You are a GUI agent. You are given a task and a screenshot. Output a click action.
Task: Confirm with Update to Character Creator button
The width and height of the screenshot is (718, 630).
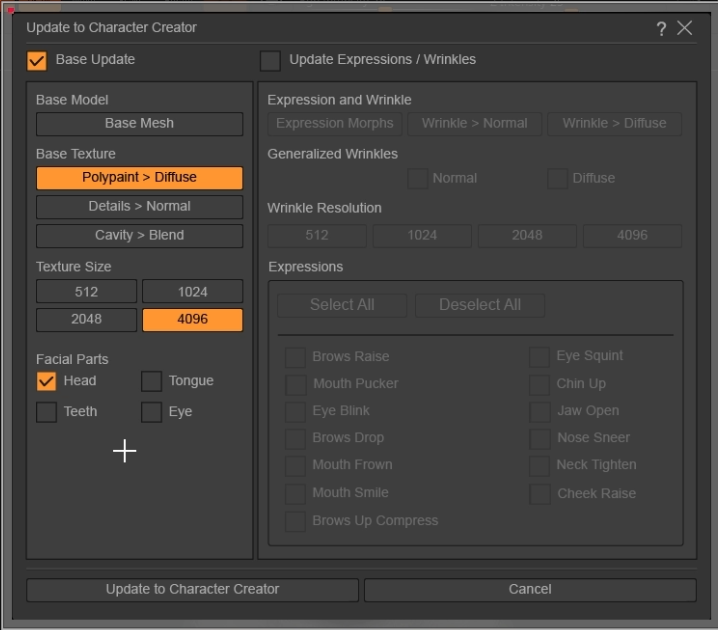point(192,590)
